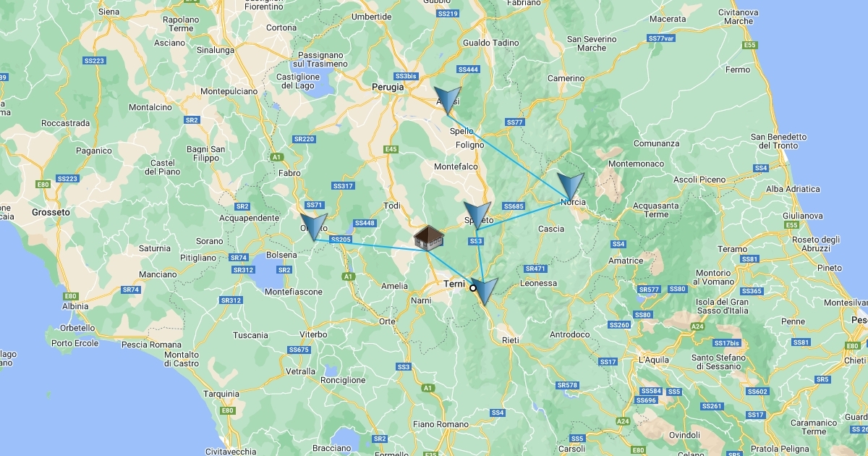Viewport: 868px width, 456px height.
Task: Click the small circle waypoint near Terni
Action: pyautogui.click(x=473, y=288)
